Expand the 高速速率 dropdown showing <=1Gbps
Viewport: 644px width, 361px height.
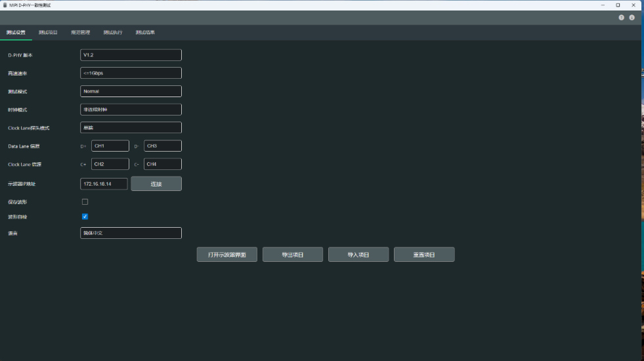point(131,73)
